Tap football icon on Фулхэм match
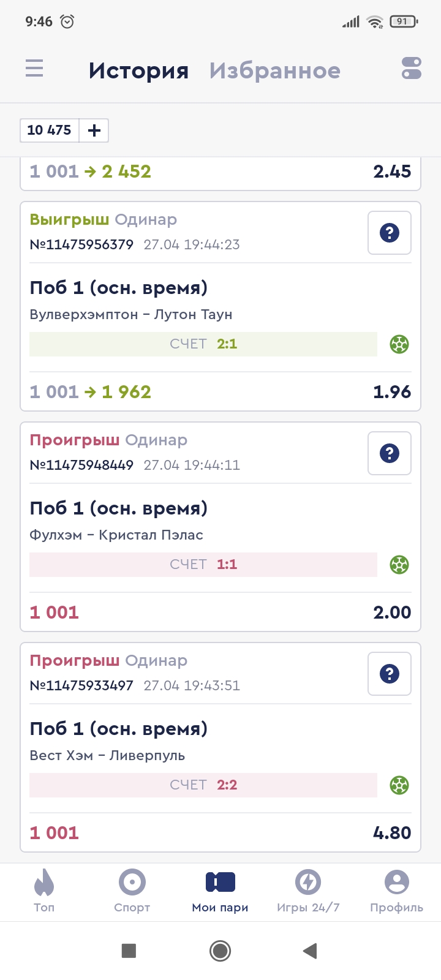 click(399, 565)
